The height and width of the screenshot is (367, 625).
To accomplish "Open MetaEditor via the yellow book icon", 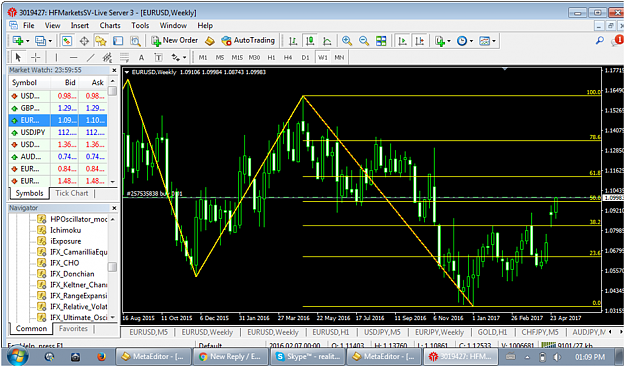I will 210,41.
